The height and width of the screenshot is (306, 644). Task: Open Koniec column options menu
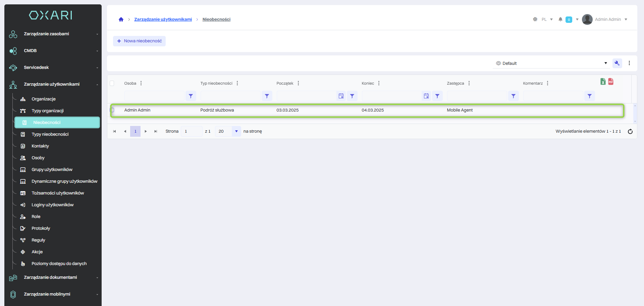tap(379, 83)
